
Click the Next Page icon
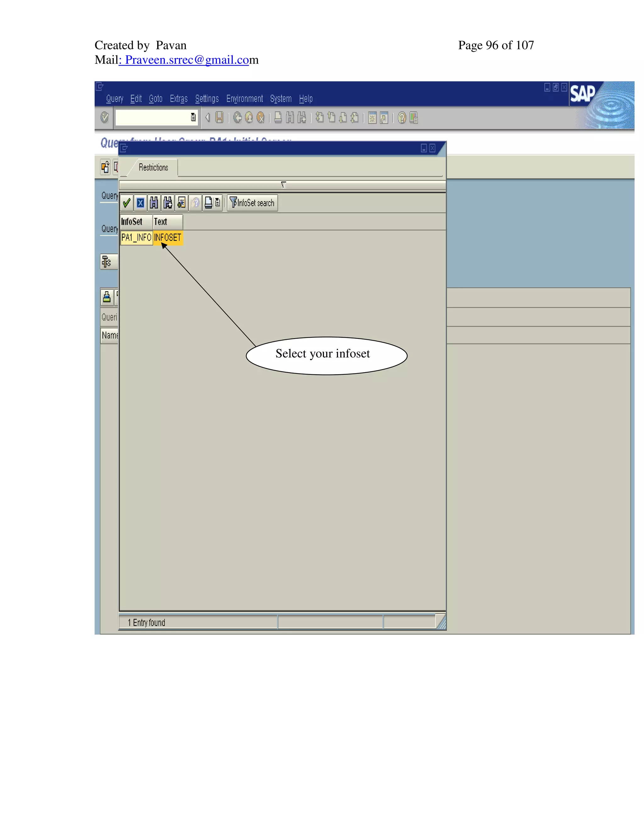(x=343, y=118)
